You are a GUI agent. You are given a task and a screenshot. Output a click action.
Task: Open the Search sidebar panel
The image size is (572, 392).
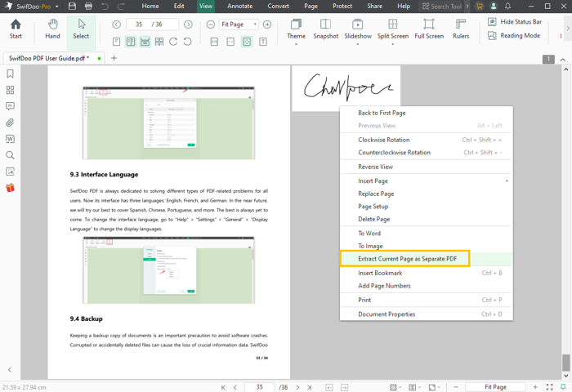(10, 155)
